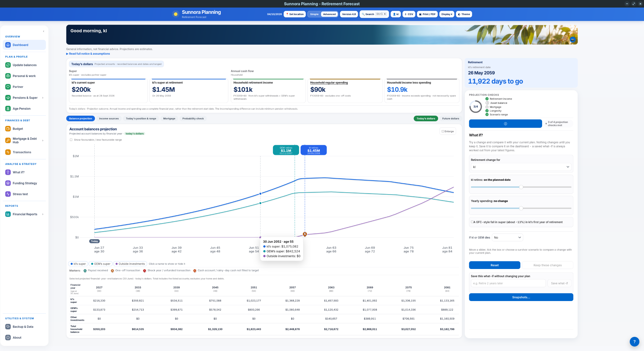
Task: Open the Stress test icon
Action: [8, 194]
